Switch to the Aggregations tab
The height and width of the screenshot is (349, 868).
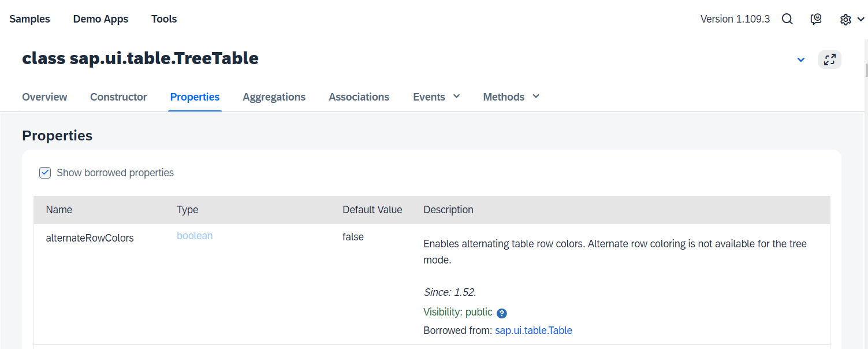tap(274, 96)
